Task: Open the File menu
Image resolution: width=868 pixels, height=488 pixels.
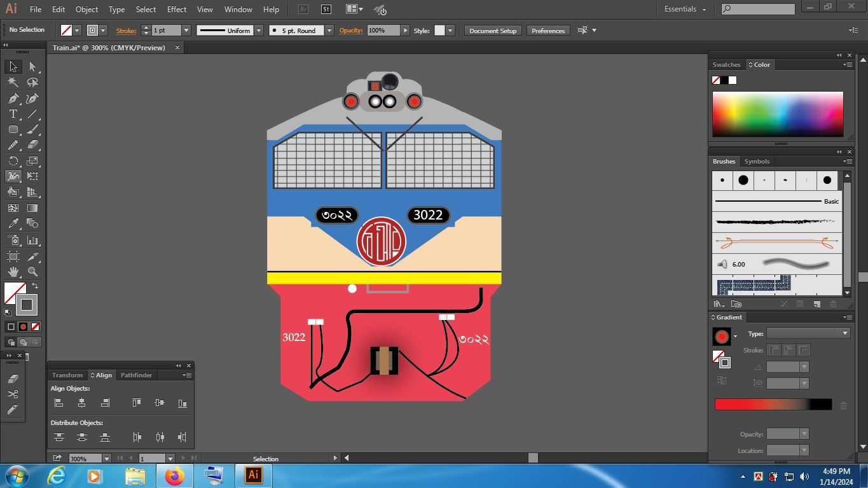Action: coord(36,10)
